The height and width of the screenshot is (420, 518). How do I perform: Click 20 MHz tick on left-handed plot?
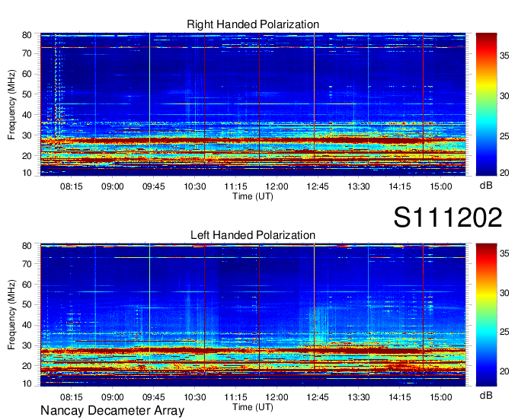[x=27, y=366]
